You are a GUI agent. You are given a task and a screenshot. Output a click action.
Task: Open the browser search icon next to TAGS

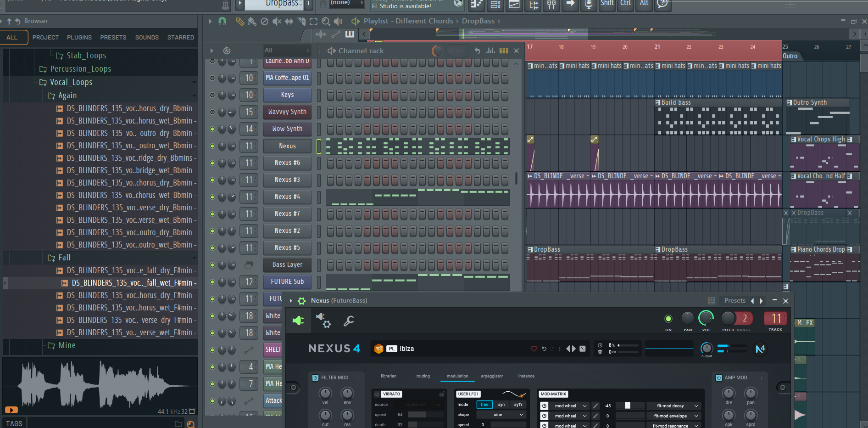(191, 424)
